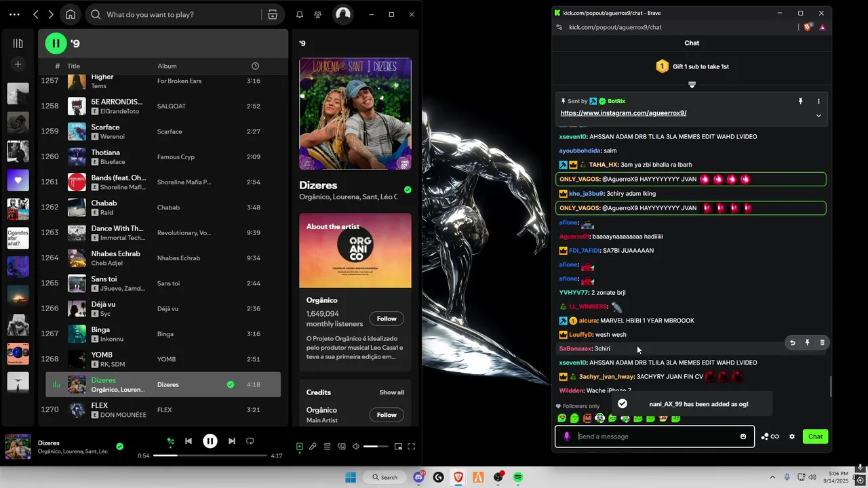The width and height of the screenshot is (868, 488).
Task: Expand Your Library sidebar
Action: click(18, 43)
